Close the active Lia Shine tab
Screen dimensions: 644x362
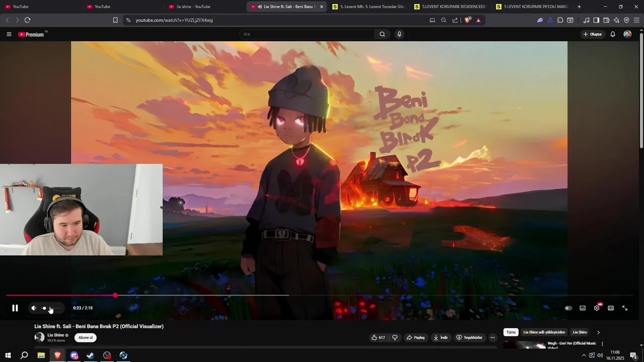[x=321, y=7]
